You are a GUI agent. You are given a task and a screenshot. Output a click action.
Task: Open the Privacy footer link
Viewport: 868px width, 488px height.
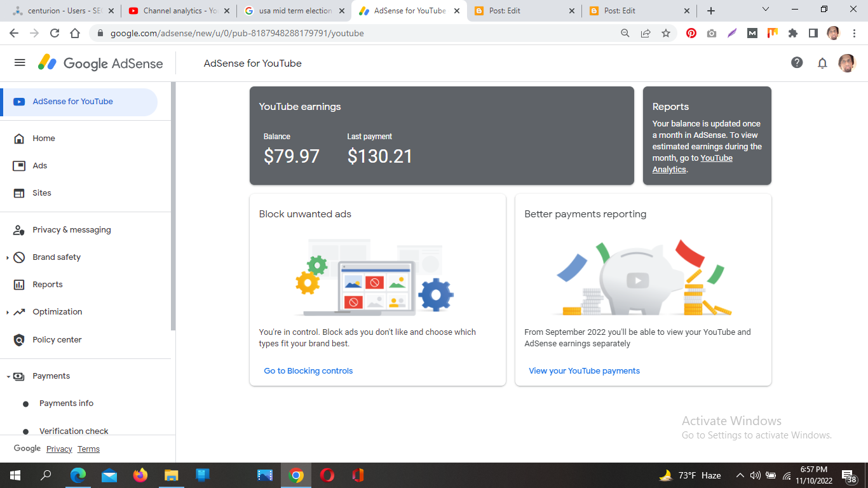coord(59,449)
